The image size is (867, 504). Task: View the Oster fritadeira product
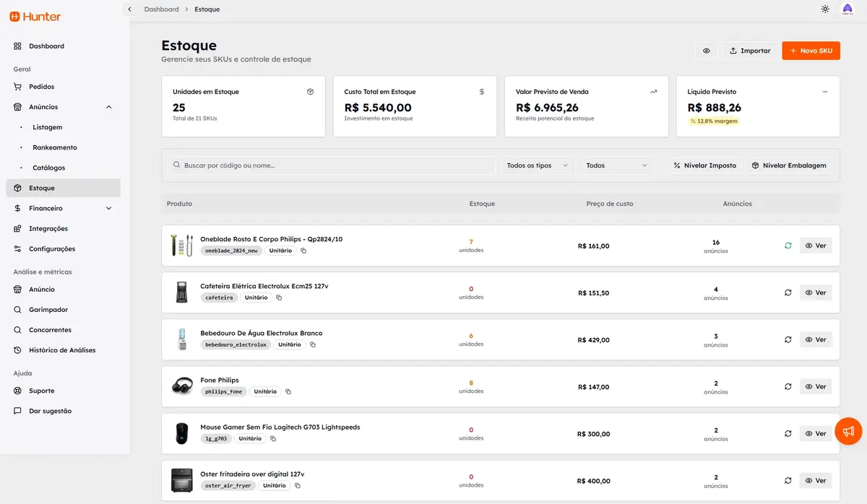click(x=816, y=480)
